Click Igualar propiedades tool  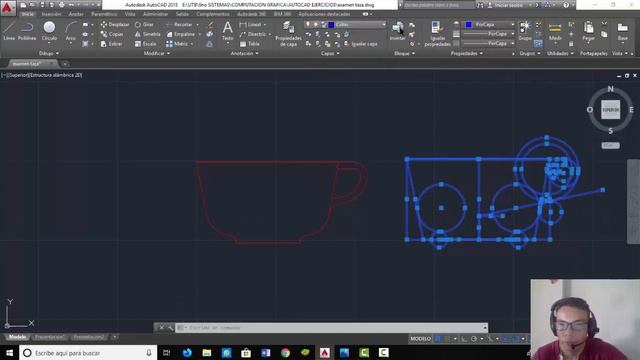tap(437, 33)
